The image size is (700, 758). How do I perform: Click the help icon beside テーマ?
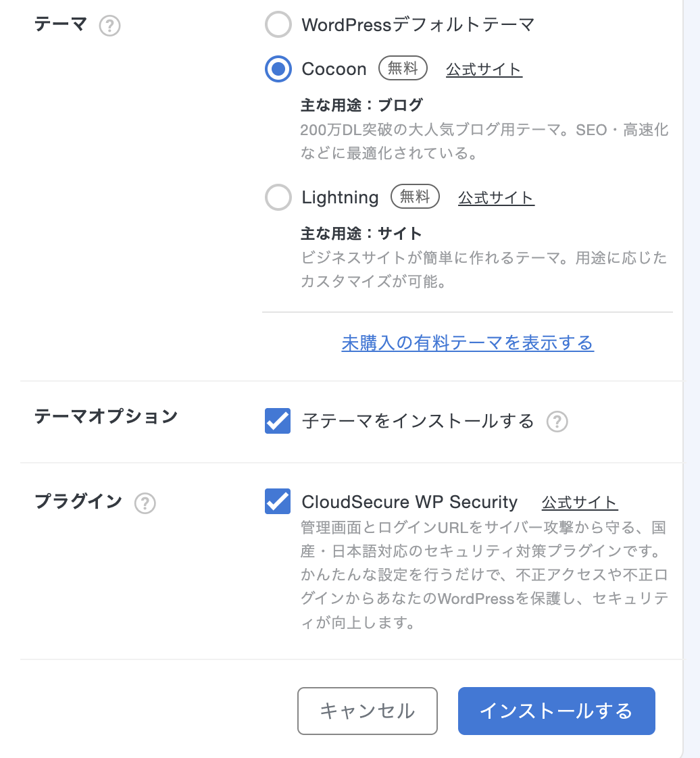click(109, 26)
